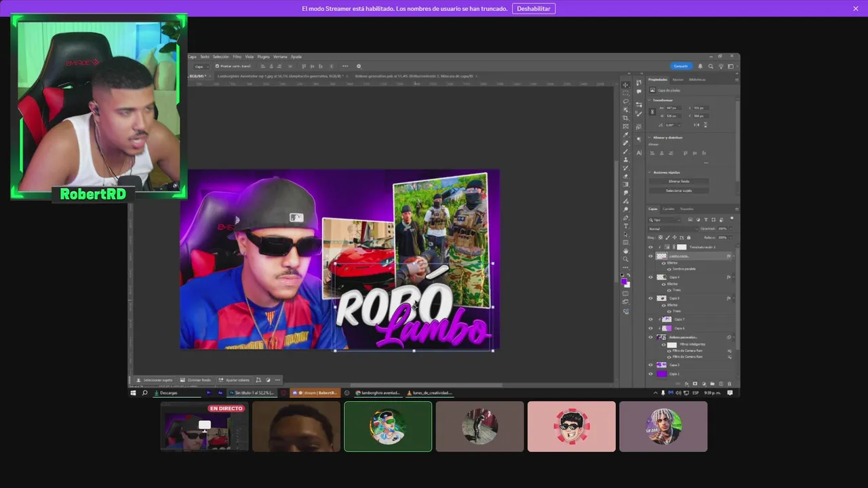
Task: Toggle visibility of Capa 4 layer
Action: pyautogui.click(x=650, y=277)
